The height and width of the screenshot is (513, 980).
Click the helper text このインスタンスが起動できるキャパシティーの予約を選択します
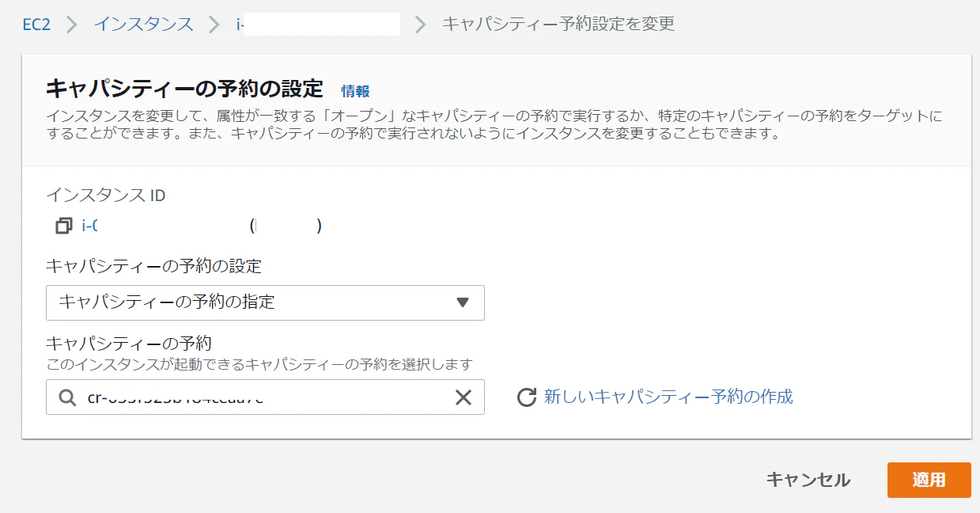[259, 364]
